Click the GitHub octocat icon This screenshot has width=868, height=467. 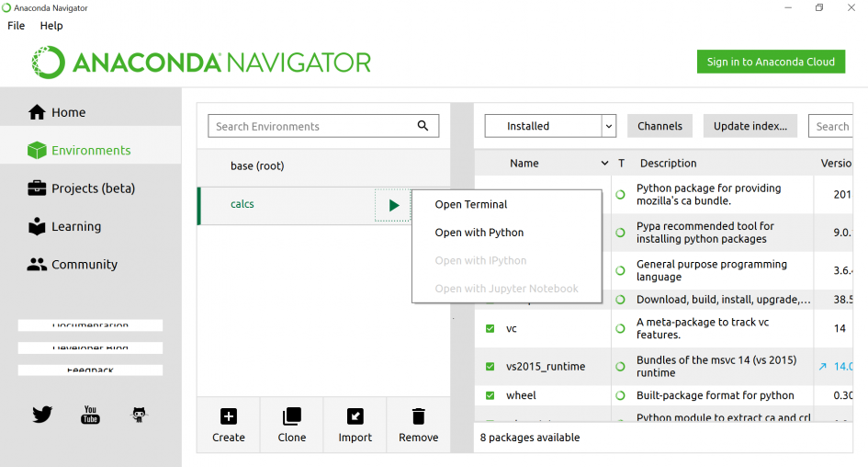pos(139,415)
